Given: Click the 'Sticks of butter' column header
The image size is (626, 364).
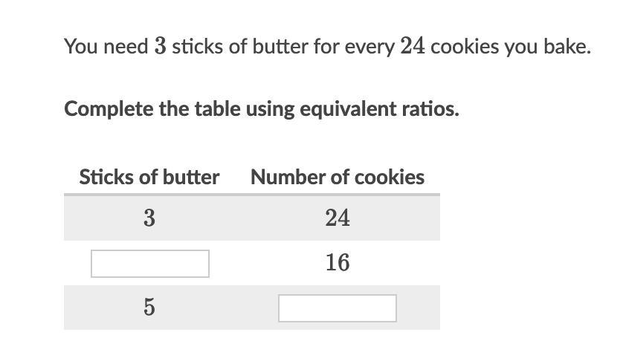Looking at the screenshot, I should pyautogui.click(x=149, y=177).
